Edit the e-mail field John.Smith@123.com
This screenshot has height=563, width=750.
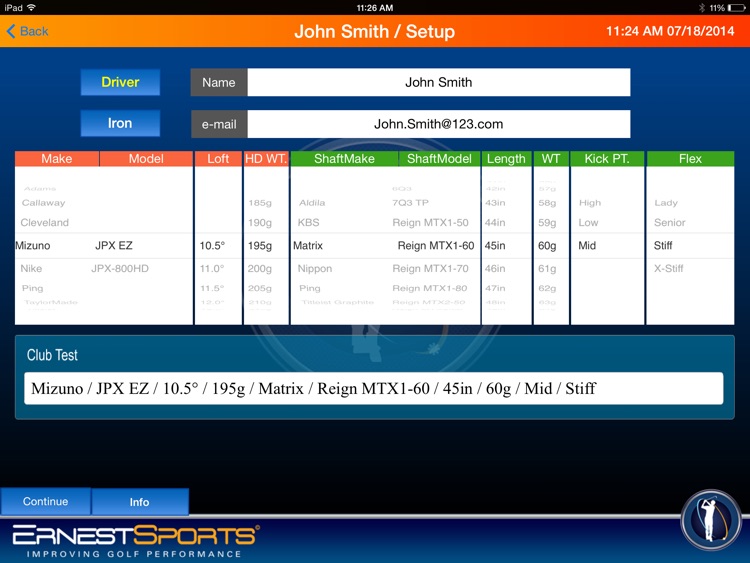click(x=439, y=124)
